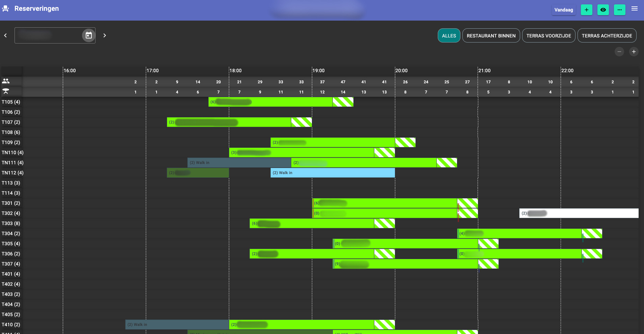Zoom out timeline with minus button

[x=619, y=52]
